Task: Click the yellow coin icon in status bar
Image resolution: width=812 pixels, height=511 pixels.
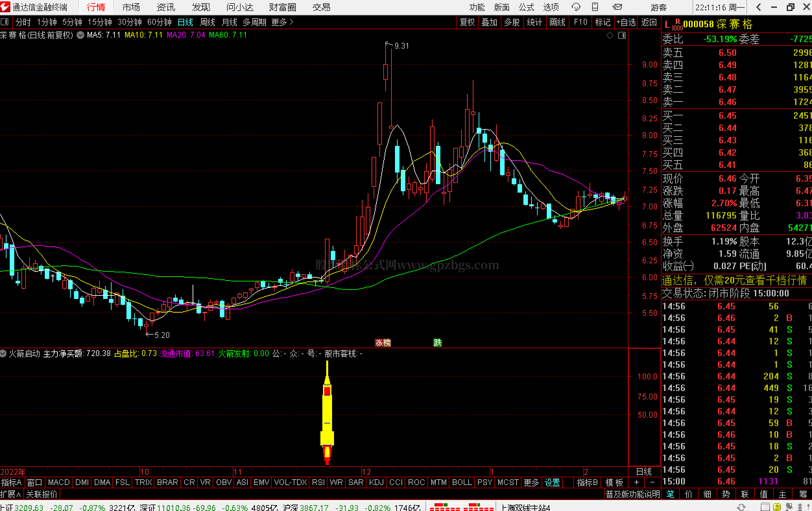Action: tap(777, 507)
